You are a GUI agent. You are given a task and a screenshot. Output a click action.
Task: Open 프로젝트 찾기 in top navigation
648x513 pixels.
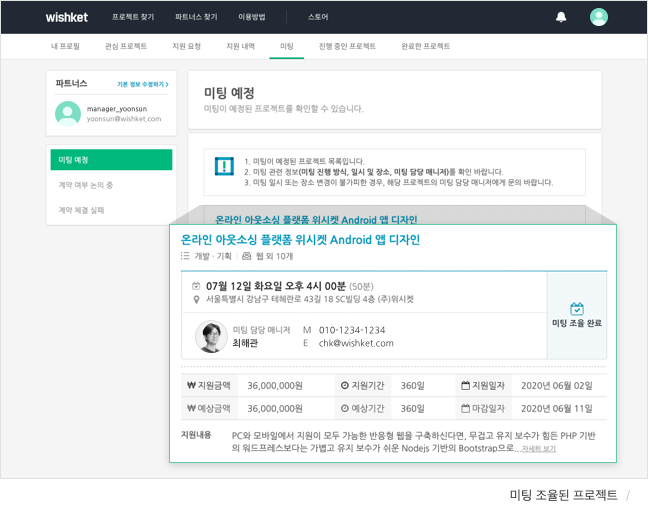click(x=133, y=17)
